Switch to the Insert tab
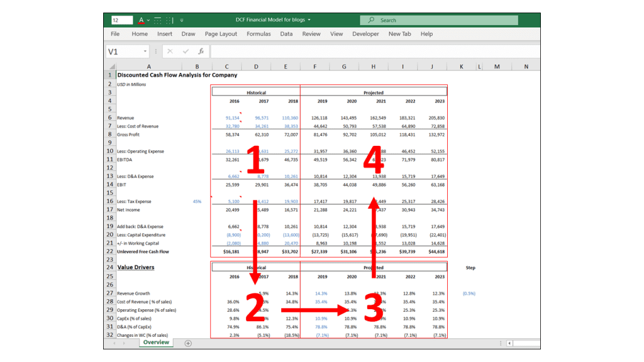This screenshot has height=362, width=644. [x=165, y=34]
